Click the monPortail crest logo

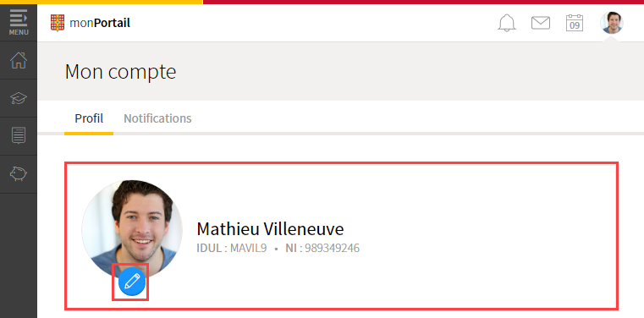[58, 23]
